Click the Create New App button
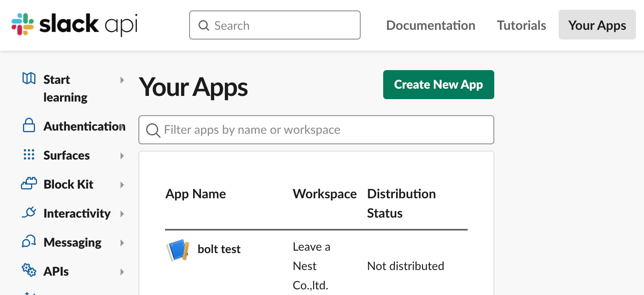644x295 pixels. pos(439,85)
